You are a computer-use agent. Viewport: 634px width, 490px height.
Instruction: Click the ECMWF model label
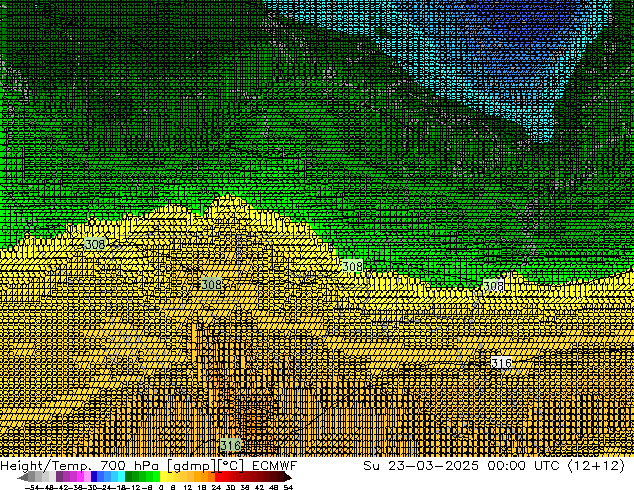[275, 466]
